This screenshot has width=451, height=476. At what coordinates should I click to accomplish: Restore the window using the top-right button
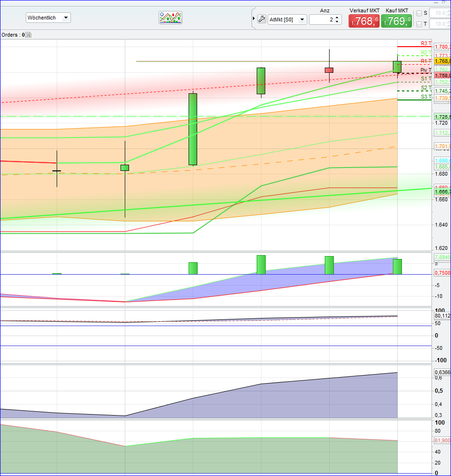point(444,2)
